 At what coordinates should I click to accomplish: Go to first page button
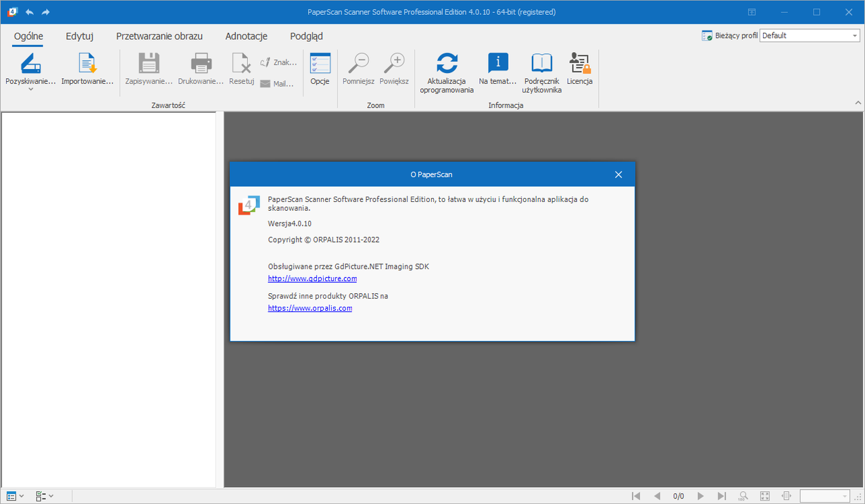pyautogui.click(x=636, y=496)
